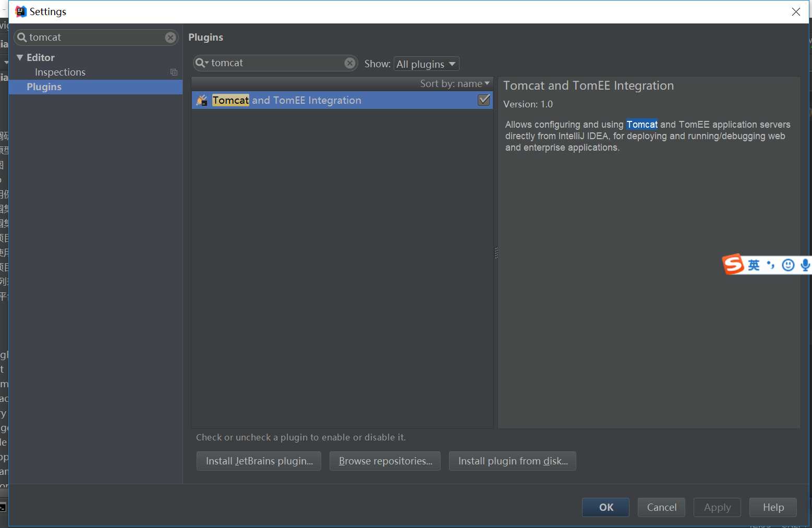Confirm settings with OK button
This screenshot has width=812, height=528.
606,507
